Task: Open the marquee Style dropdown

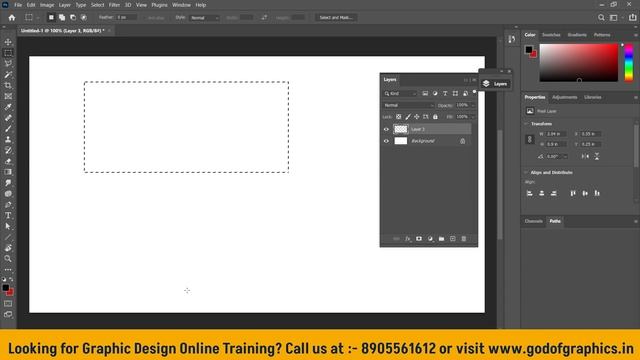Action: coord(204,18)
